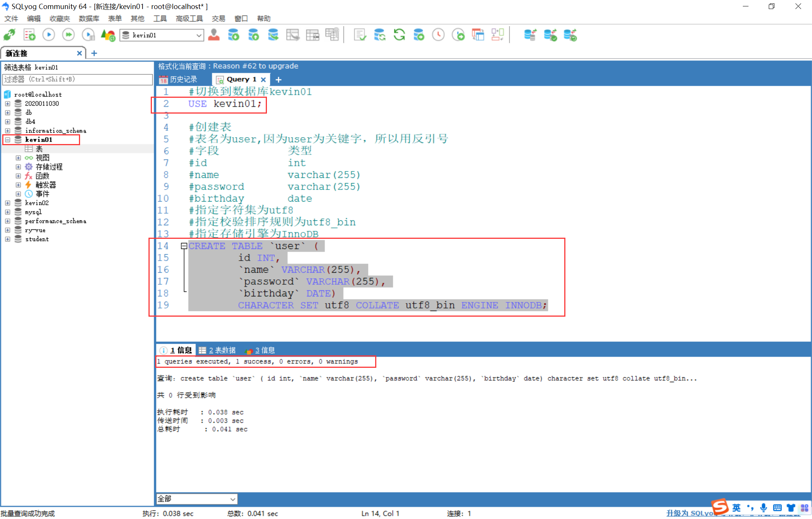Screen dimensions: 812x519
Task: Open the New Connection tab
Action: [35, 53]
